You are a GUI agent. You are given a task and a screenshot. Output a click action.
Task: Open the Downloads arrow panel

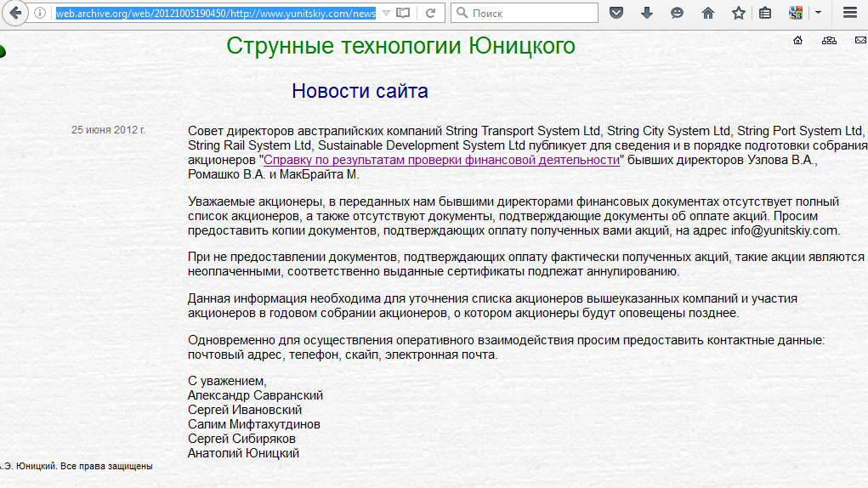(x=647, y=14)
